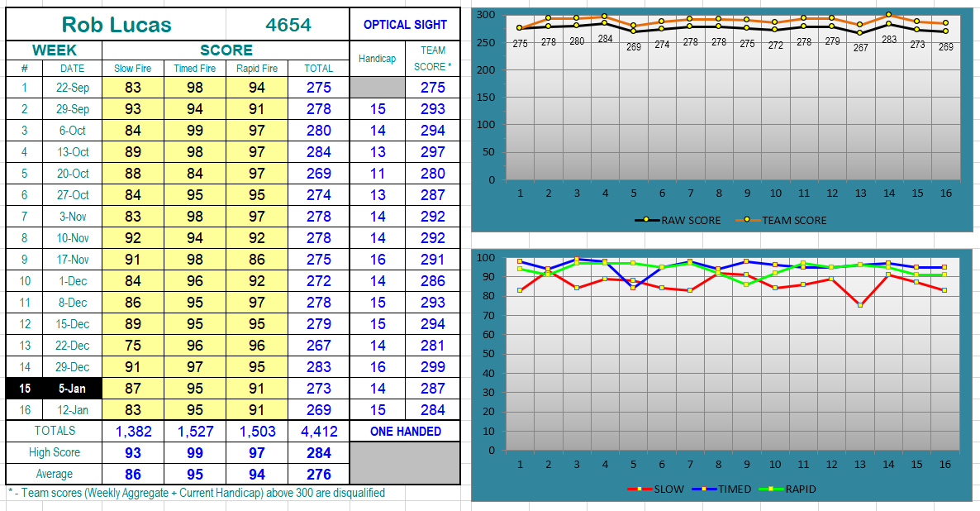The image size is (980, 511).
Task: Click the grand total 4,412 cell
Action: (x=319, y=431)
